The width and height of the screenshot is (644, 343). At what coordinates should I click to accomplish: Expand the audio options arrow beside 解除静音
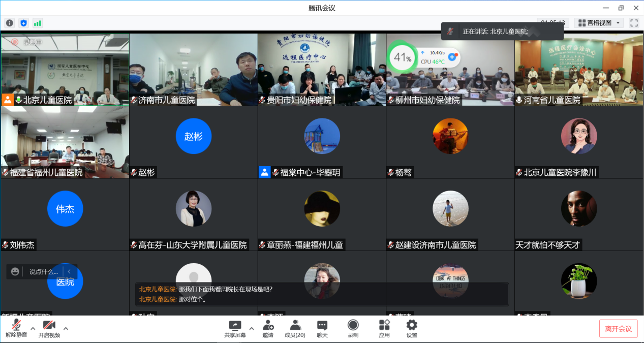pyautogui.click(x=33, y=328)
